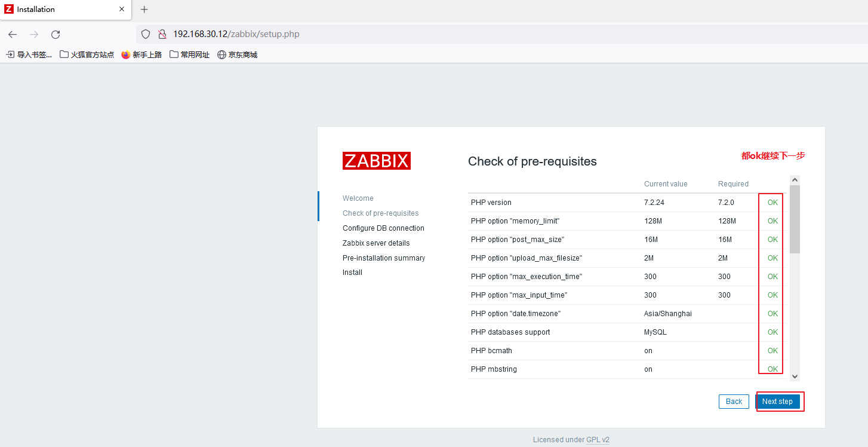Click the current value 128M for memory_limit
This screenshot has width=868, height=447.
tap(653, 221)
